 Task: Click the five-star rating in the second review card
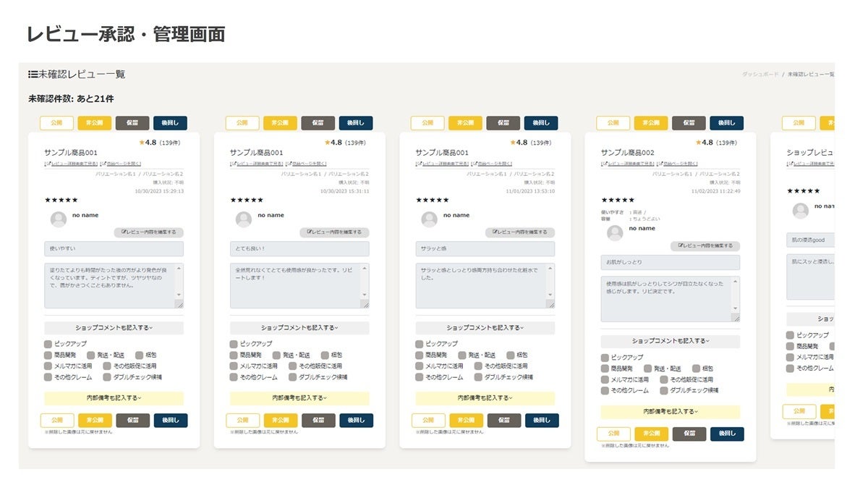(x=247, y=200)
